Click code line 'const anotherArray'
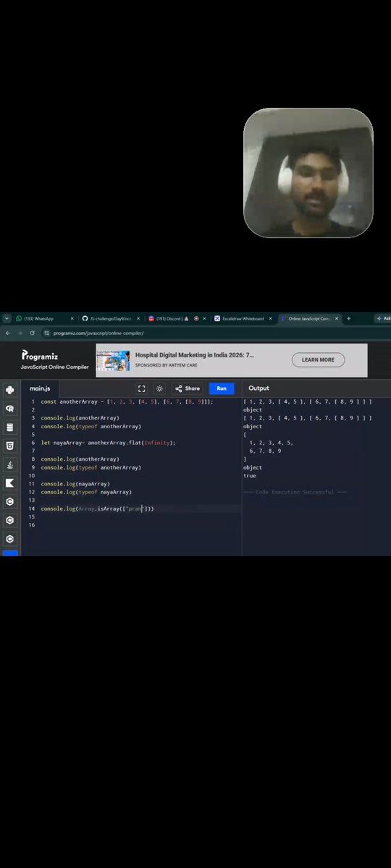This screenshot has height=868, width=391. coord(127,401)
